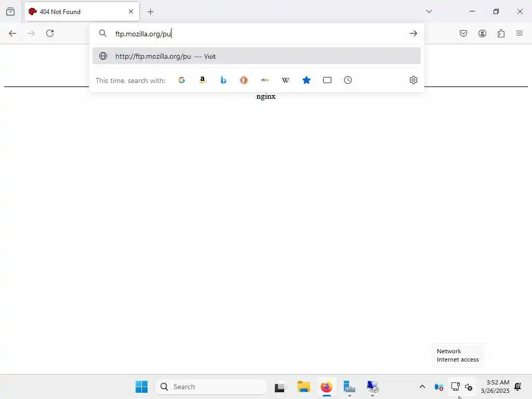Go back one page
The image size is (532, 399).
tap(12, 33)
